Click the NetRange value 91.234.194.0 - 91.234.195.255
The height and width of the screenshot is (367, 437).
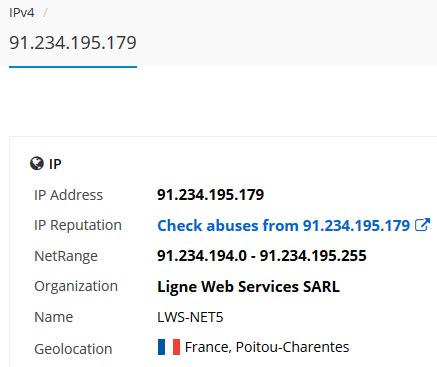[x=262, y=256]
